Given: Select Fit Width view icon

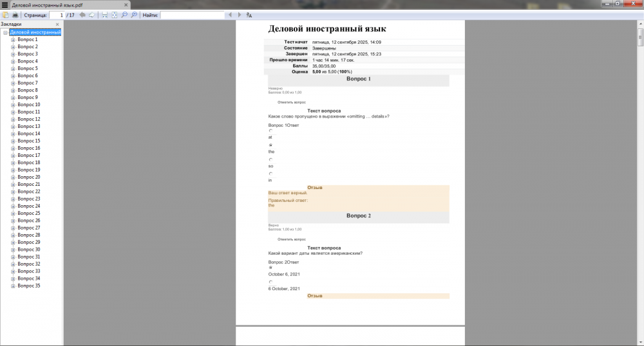Looking at the screenshot, I should (x=105, y=15).
